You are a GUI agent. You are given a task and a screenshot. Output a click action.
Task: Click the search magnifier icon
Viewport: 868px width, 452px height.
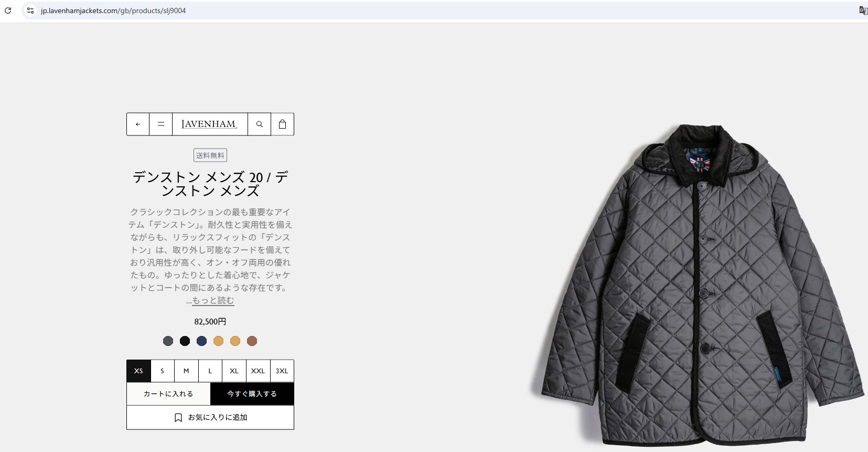(260, 124)
